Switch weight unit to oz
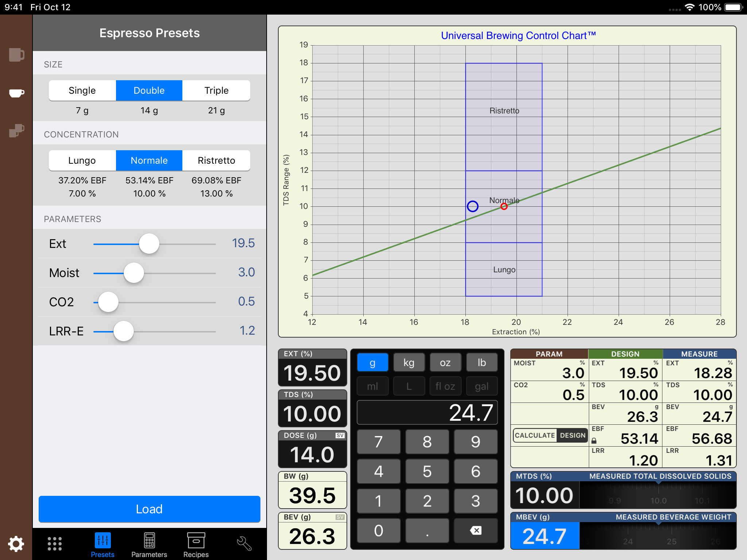 point(445,362)
